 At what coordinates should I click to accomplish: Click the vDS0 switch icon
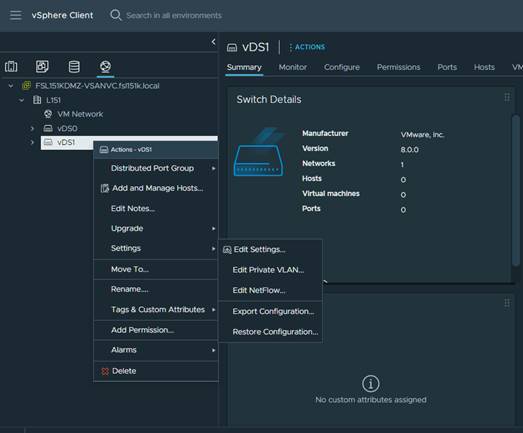coord(48,128)
